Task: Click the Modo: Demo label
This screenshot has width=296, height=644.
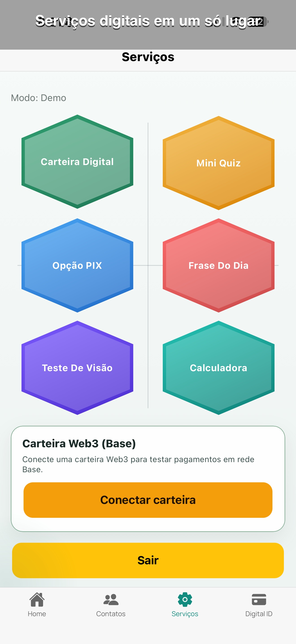Action: click(x=38, y=98)
